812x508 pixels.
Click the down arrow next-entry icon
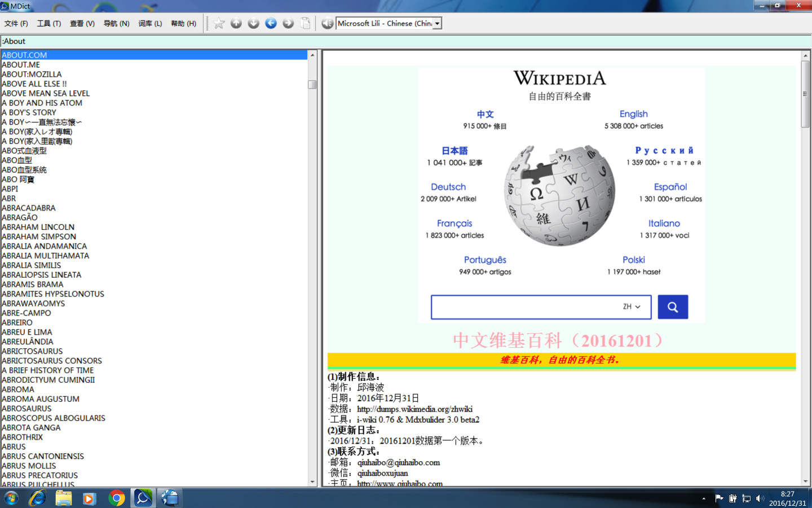click(x=253, y=24)
